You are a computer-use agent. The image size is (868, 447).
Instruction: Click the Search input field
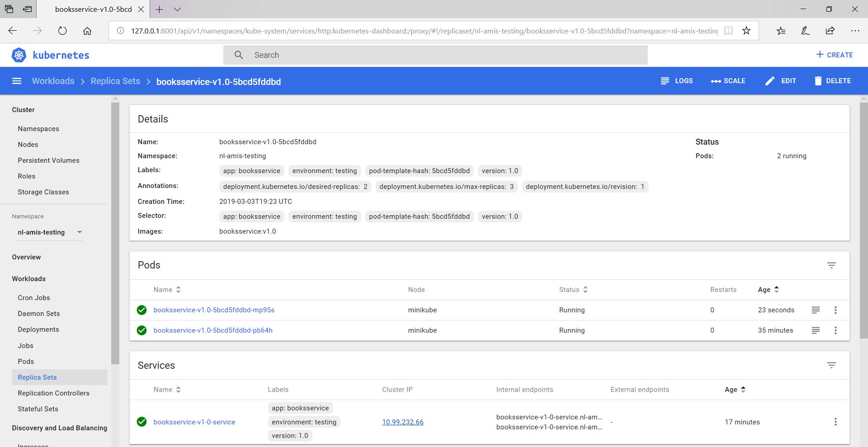click(435, 55)
